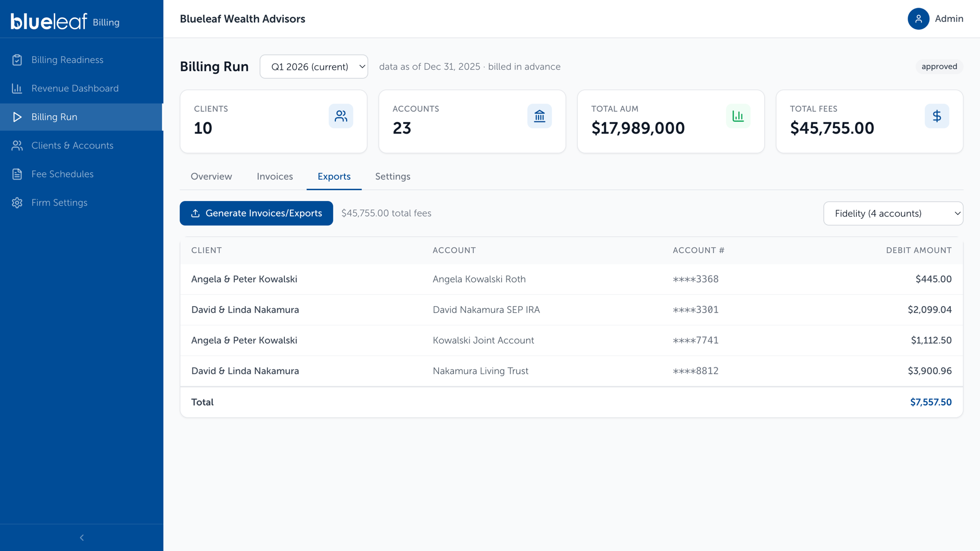Click the approved status badge

click(939, 67)
